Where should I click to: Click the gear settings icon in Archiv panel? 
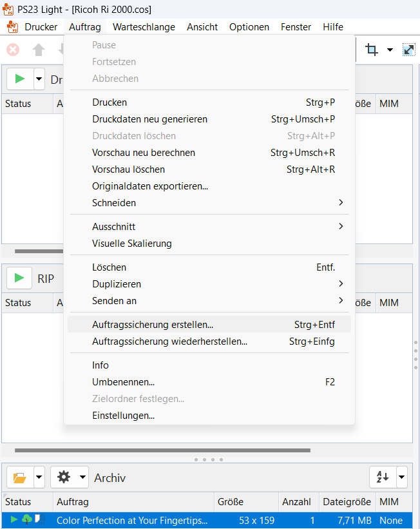[x=64, y=477]
